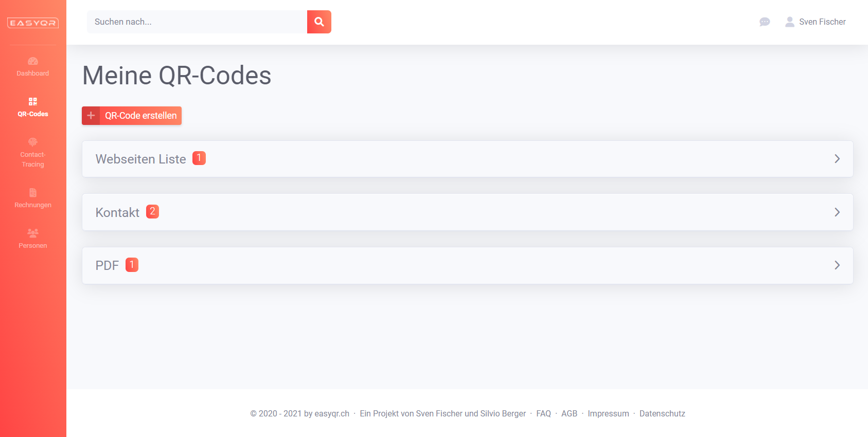868x437 pixels.
Task: Open the AGB footer link
Action: click(x=569, y=413)
